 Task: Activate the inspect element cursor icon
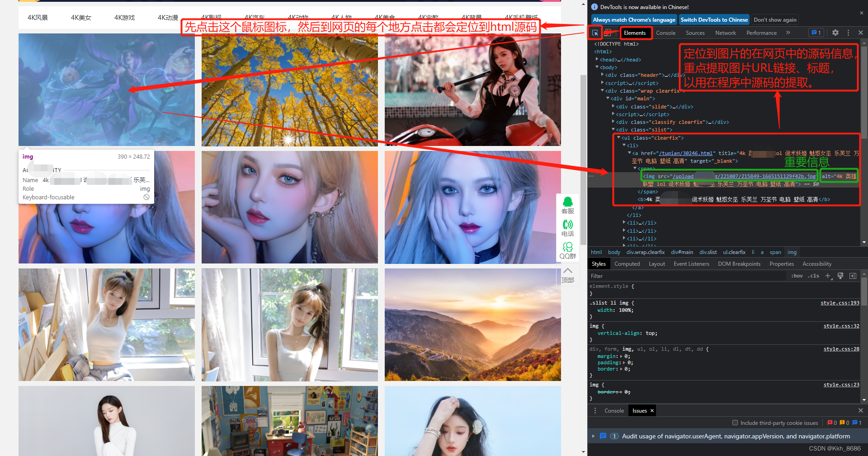coord(595,33)
